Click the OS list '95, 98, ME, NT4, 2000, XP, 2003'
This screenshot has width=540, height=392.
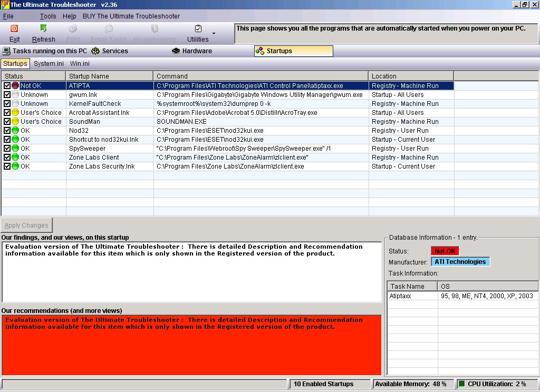point(487,296)
